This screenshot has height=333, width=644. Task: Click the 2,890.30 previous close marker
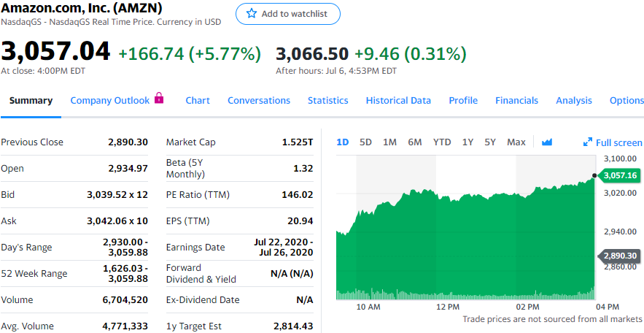(x=620, y=256)
